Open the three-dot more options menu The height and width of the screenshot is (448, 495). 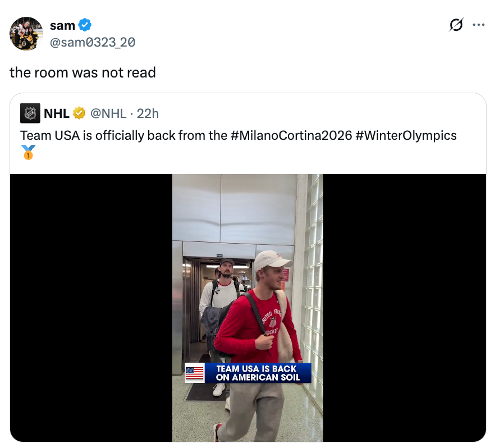point(478,25)
